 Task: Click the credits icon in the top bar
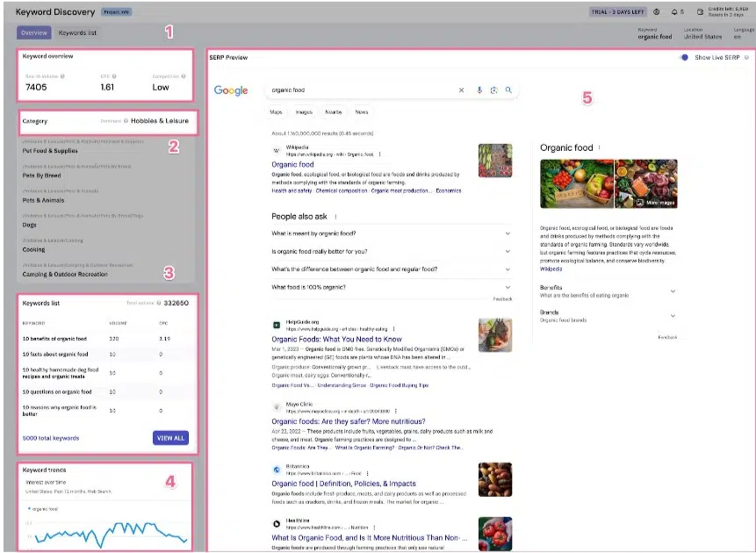pos(701,11)
